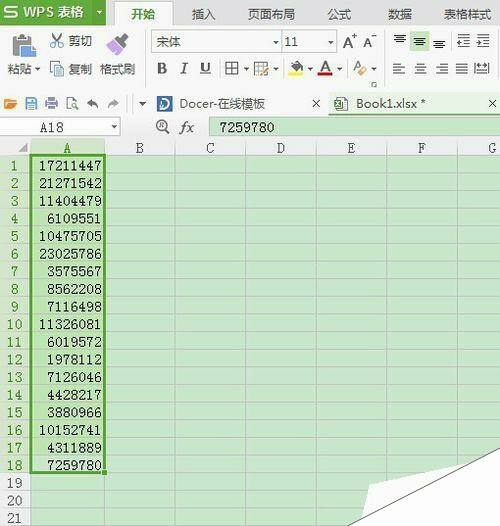Image resolution: width=500 pixels, height=526 pixels.
Task: Click distributed alignment icon
Action: [x=482, y=68]
